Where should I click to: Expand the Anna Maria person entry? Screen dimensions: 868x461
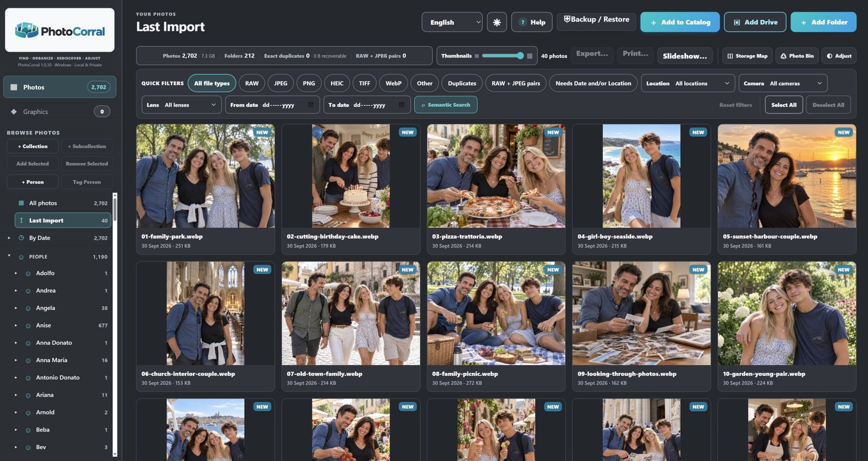tap(16, 360)
